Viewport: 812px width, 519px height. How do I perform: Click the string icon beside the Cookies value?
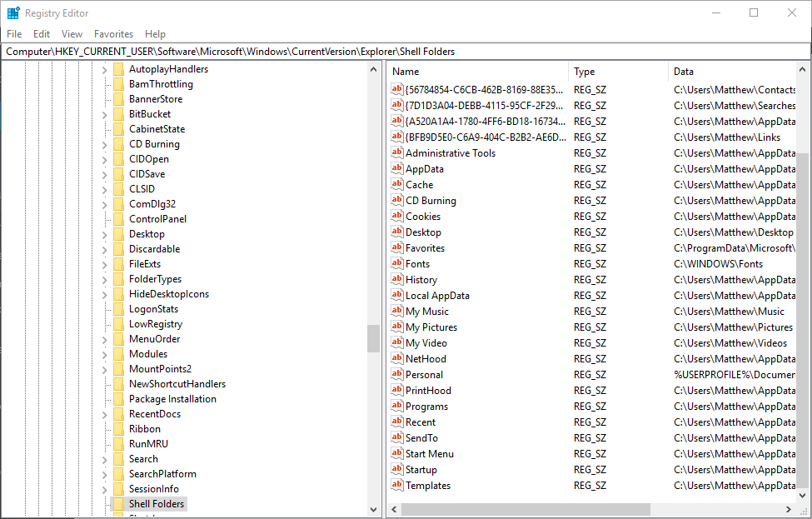tap(397, 216)
